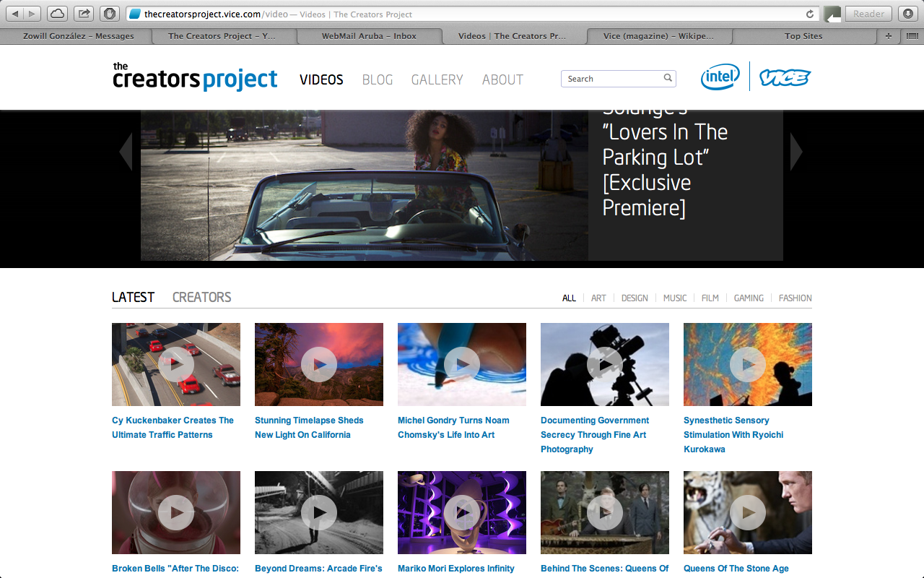Switch to the CREATORS tab
This screenshot has height=578, width=924.
pos(201,297)
